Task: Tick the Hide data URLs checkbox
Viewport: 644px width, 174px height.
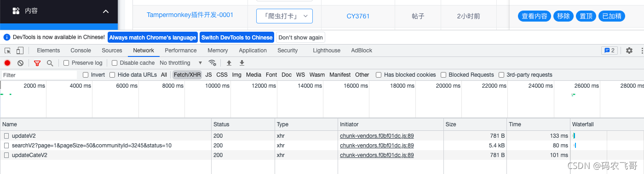Action: click(x=112, y=75)
